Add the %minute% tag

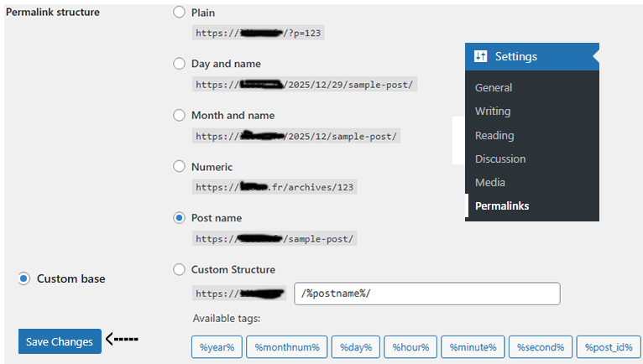point(473,347)
